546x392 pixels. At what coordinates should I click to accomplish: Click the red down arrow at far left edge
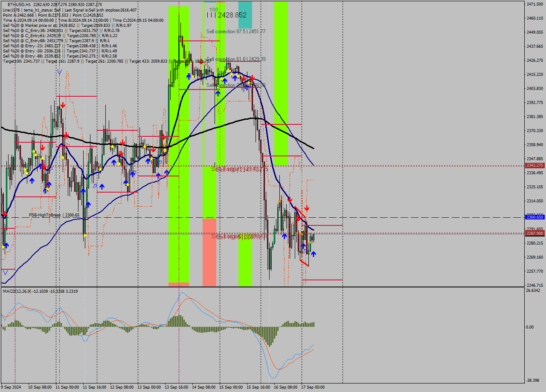click(4, 214)
